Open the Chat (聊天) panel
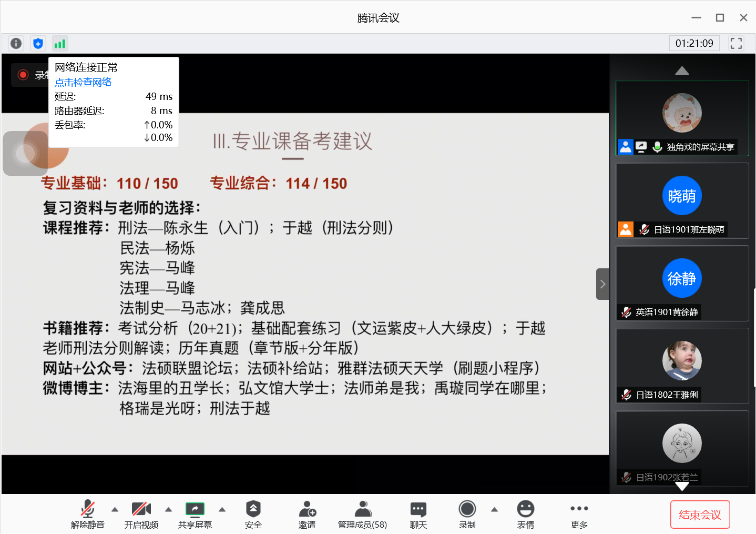This screenshot has width=756, height=534. [418, 514]
